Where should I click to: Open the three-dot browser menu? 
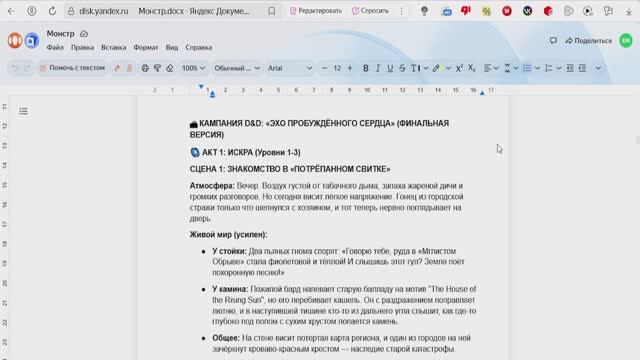402,11
